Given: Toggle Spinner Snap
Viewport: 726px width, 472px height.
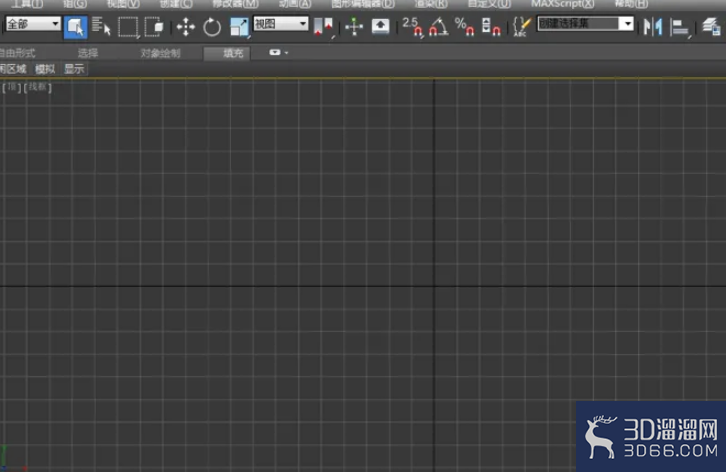Looking at the screenshot, I should coord(491,27).
